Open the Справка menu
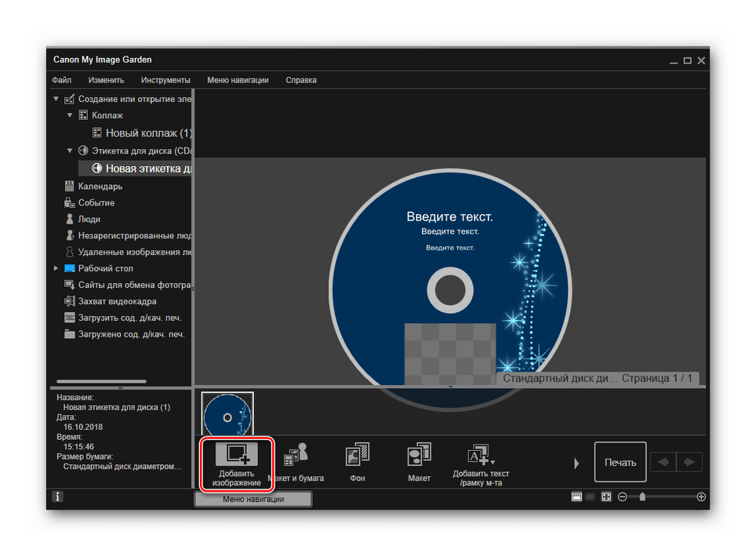This screenshot has width=756, height=556. click(x=301, y=80)
